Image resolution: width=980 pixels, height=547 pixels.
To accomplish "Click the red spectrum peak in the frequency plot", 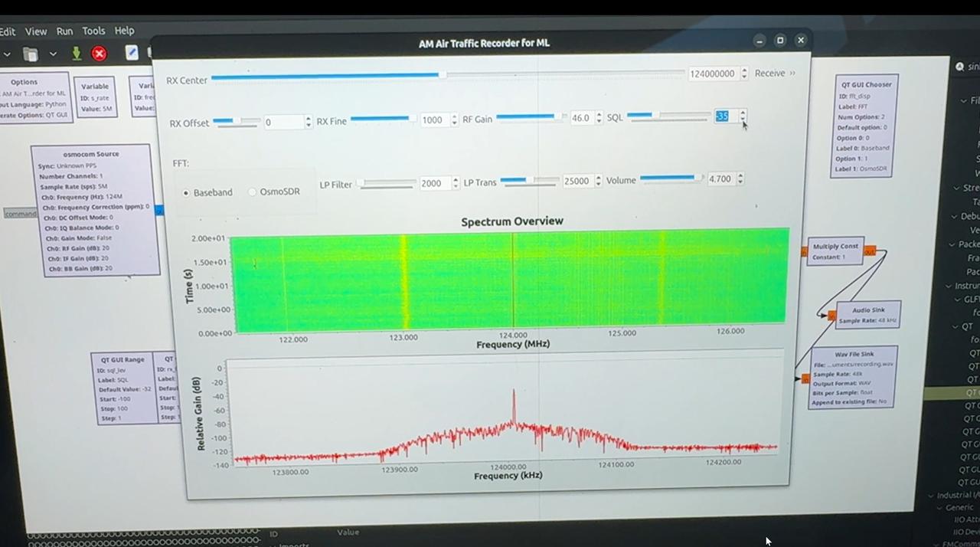I will 514,406.
